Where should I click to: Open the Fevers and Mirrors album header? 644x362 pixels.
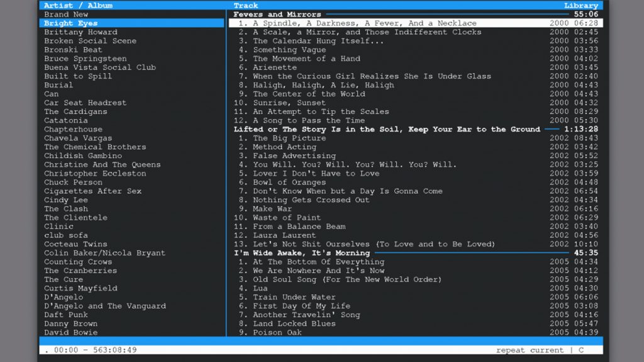coord(277,14)
